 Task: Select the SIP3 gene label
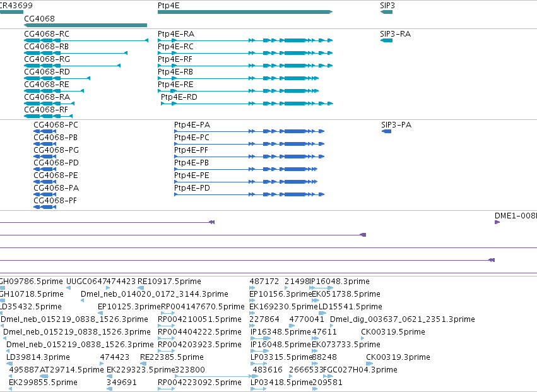point(387,6)
